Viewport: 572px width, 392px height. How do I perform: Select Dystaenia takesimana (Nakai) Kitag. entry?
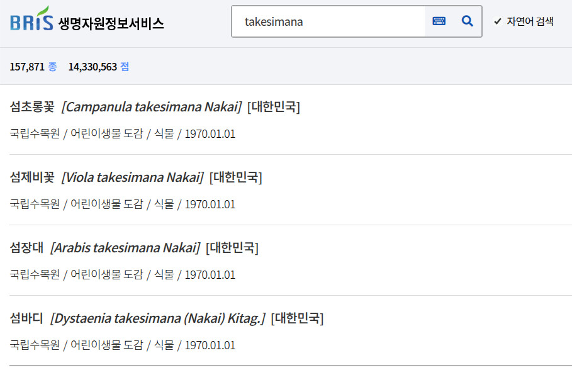(158, 318)
